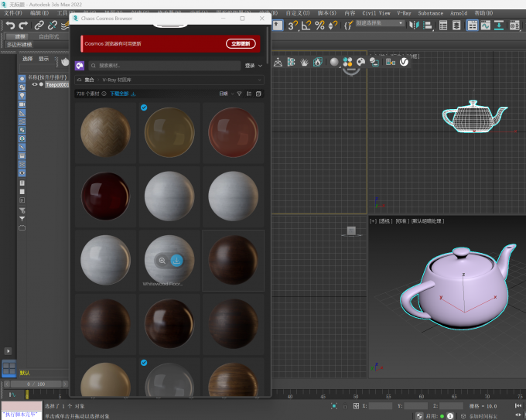The width and height of the screenshot is (526, 420).
Task: Click the grey sphere material icon
Action: [334, 62]
